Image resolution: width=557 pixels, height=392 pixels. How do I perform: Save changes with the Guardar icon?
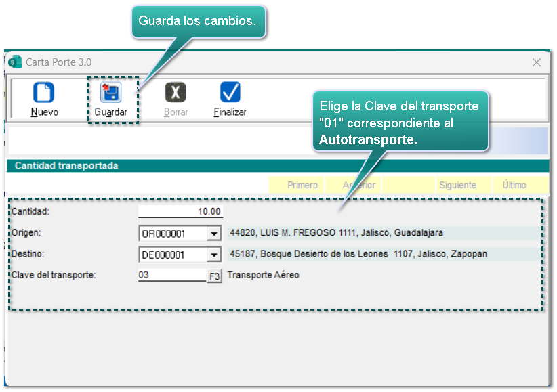coord(111,92)
